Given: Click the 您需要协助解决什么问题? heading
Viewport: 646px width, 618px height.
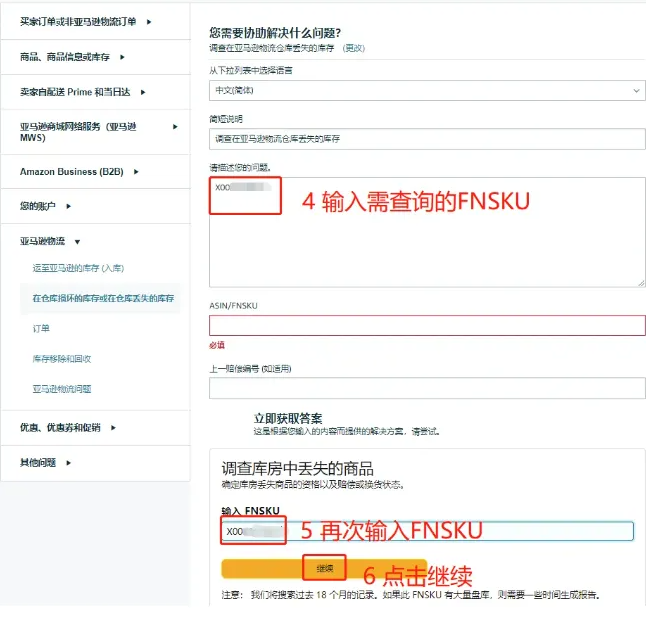Looking at the screenshot, I should 275,33.
